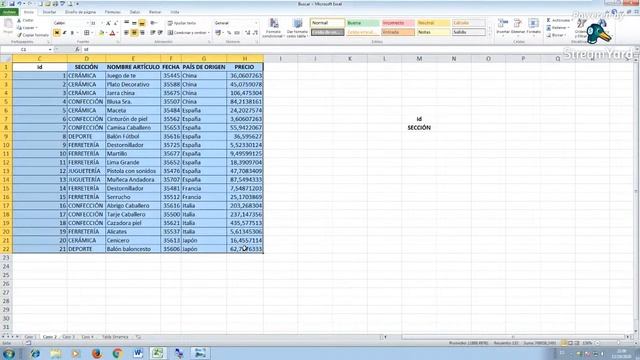Viewport: 640px width, 360px height.
Task: Switch to the Insertar ribbon tab
Action: (x=49, y=12)
